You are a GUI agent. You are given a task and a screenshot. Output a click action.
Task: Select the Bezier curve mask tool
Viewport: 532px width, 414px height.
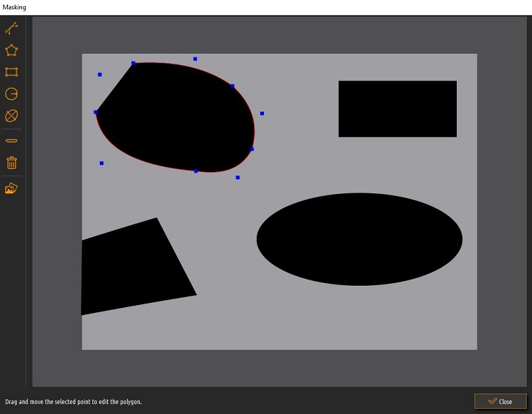coord(11,29)
